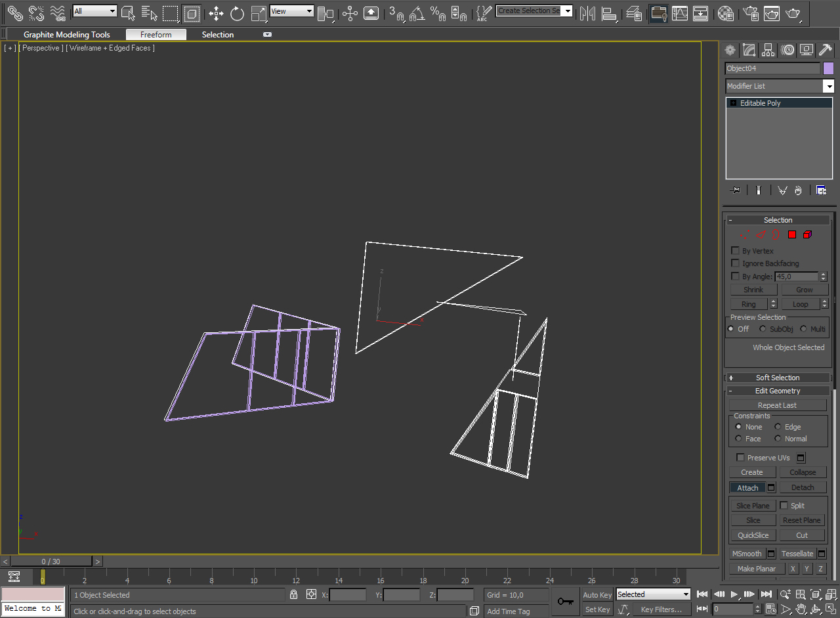Open the Selection ribbon tab

pos(218,35)
